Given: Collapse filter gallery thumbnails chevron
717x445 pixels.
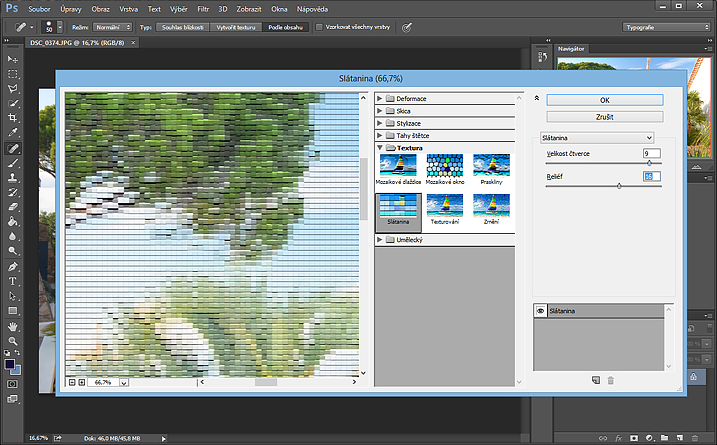Looking at the screenshot, I should pyautogui.click(x=537, y=98).
